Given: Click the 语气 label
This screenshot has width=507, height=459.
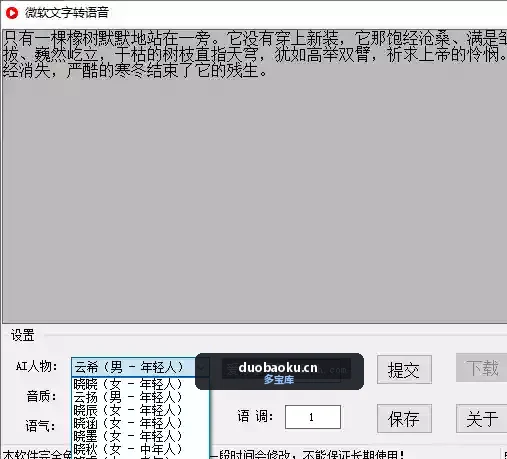Looking at the screenshot, I should point(40,426).
